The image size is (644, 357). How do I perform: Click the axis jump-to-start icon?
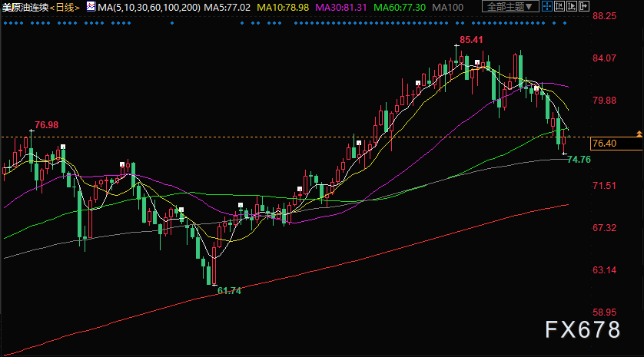tap(559, 6)
